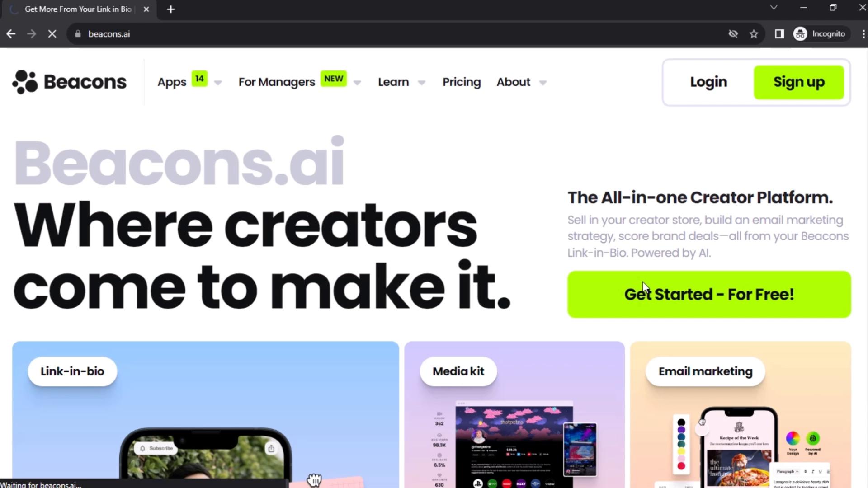The image size is (868, 488).
Task: Expand the Apps dropdown menu
Action: coord(217,82)
